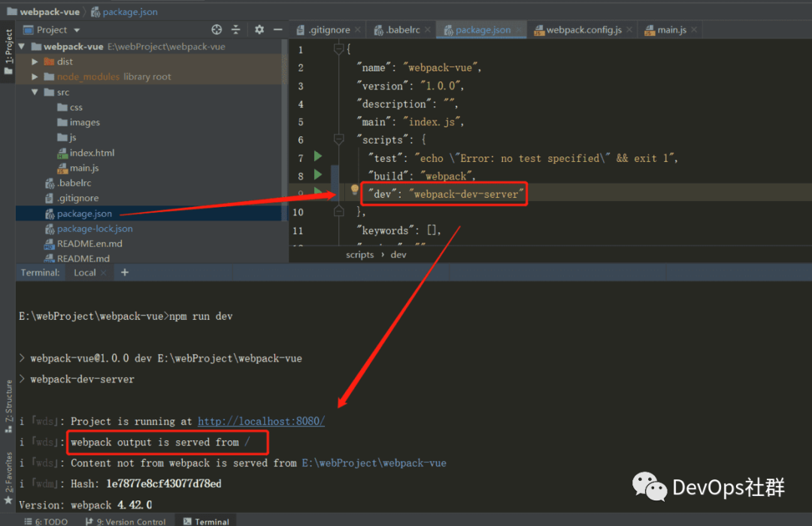Close the webpack.config.js editor tab
Image resolution: width=812 pixels, height=526 pixels.
coord(629,30)
